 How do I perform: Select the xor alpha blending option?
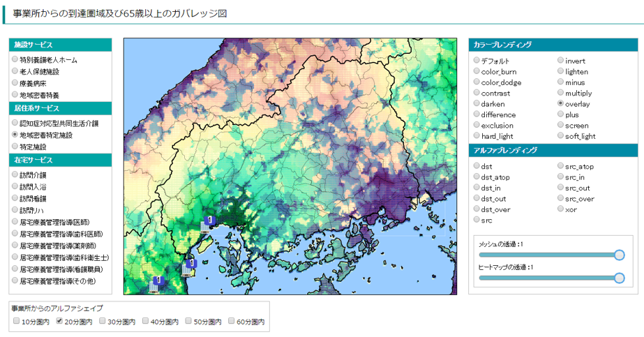point(561,209)
